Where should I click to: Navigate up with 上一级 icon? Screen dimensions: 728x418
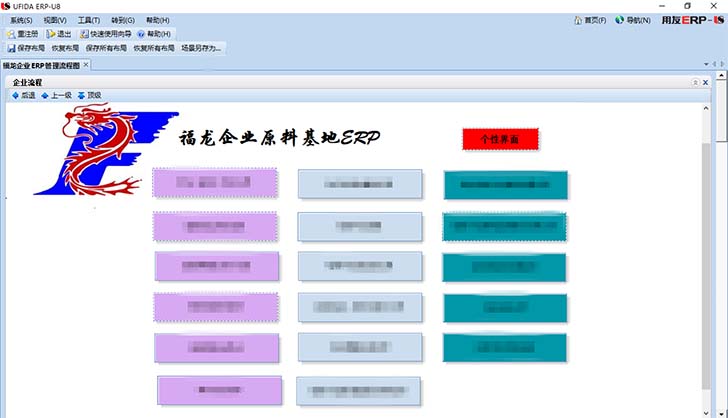(45, 96)
